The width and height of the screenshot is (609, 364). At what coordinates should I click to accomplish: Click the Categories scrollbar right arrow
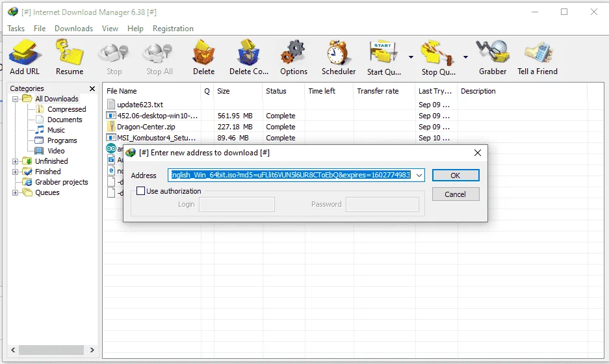(x=92, y=350)
